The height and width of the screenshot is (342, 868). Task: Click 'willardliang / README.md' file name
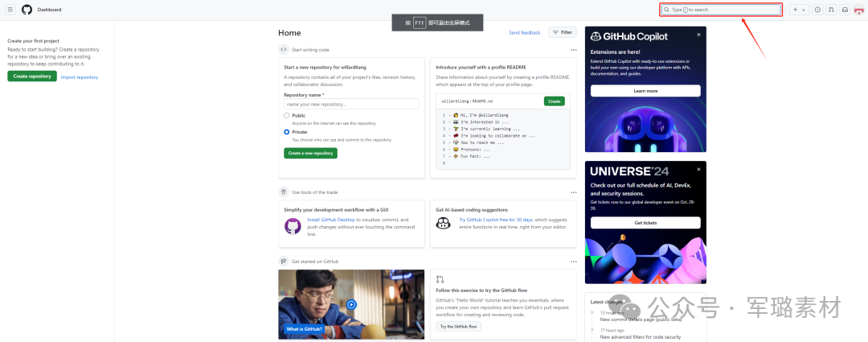click(x=467, y=101)
